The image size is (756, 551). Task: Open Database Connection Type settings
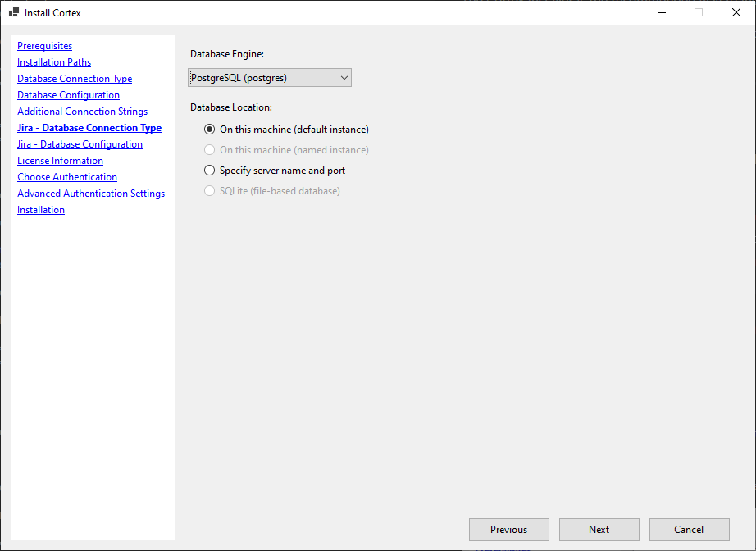pos(74,78)
